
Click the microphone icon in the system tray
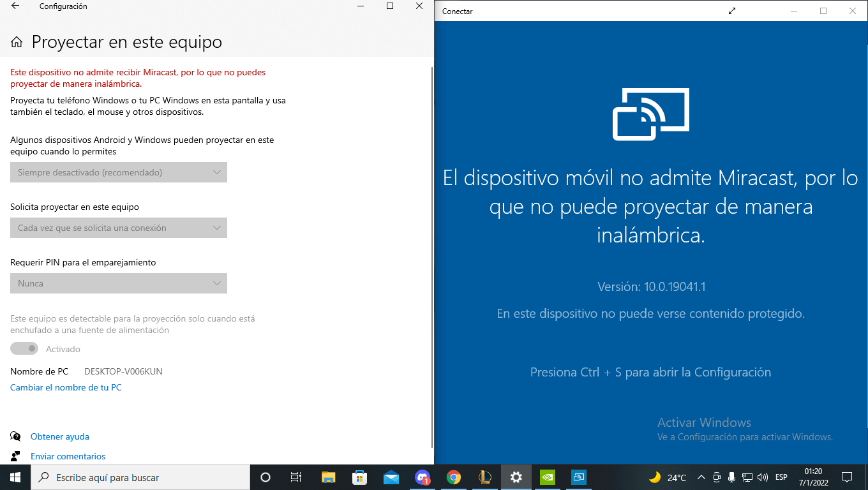731,477
